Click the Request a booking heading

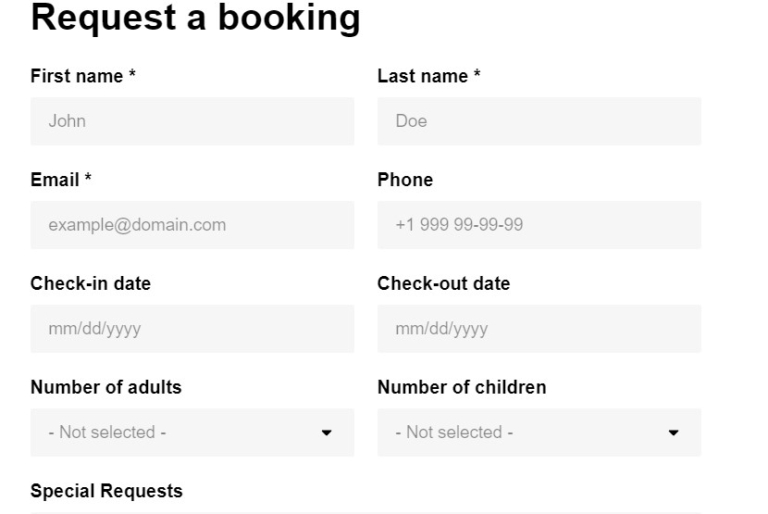(195, 18)
